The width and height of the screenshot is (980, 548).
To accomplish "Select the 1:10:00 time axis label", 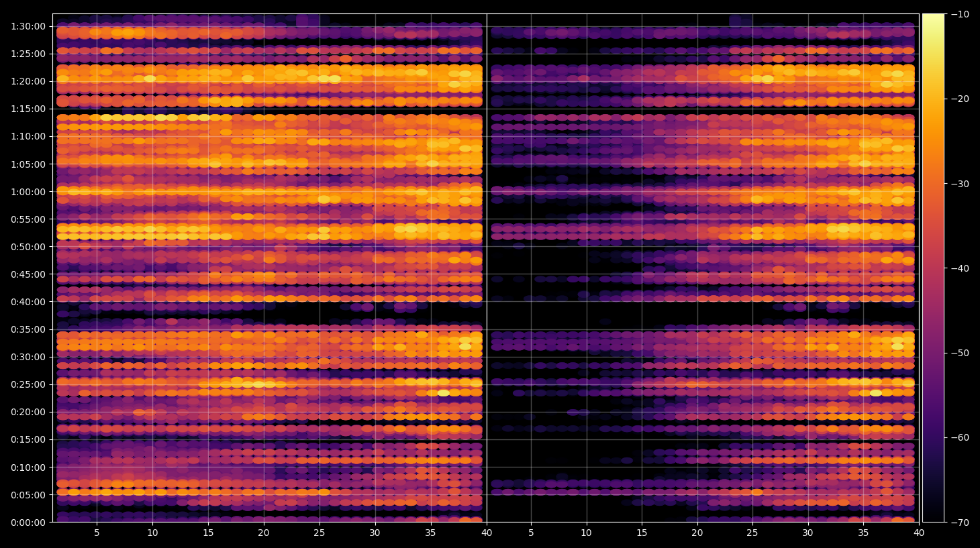I will (x=28, y=136).
